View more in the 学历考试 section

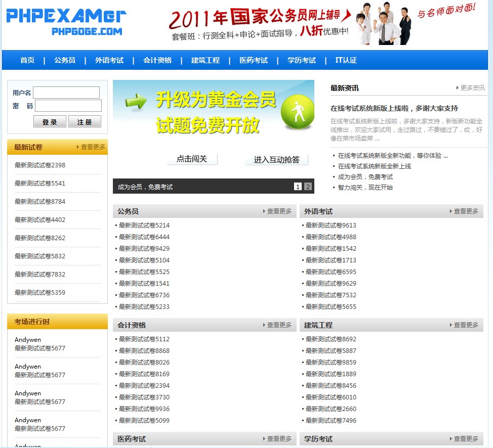click(464, 438)
